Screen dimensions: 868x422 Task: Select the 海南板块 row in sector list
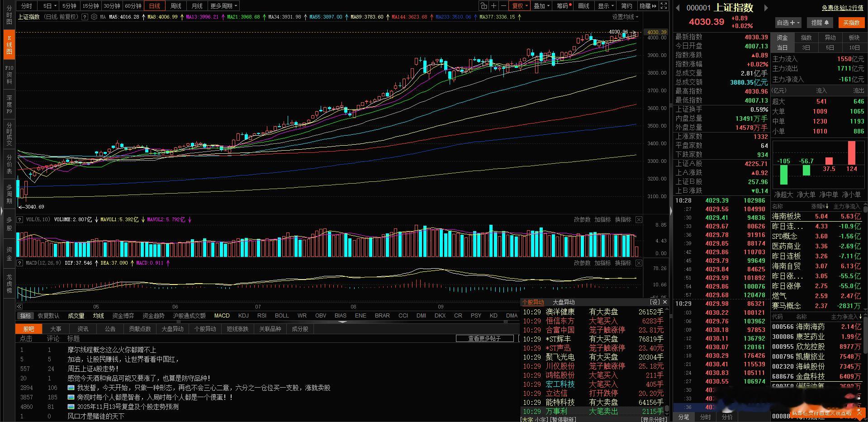click(786, 216)
